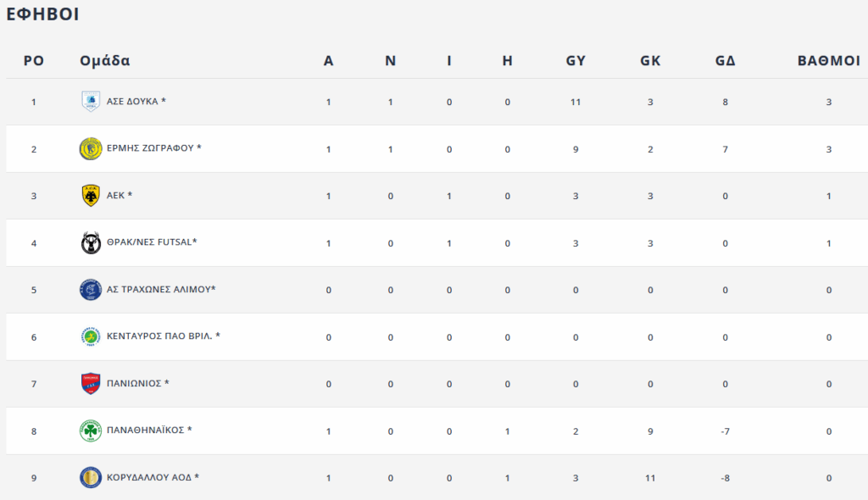Click the ΡΟ ranking column header
The image size is (868, 500).
pos(34,61)
